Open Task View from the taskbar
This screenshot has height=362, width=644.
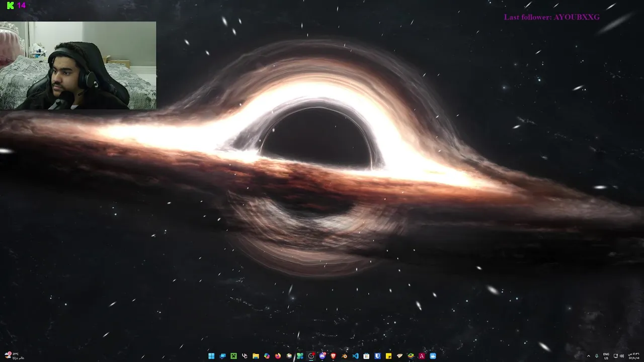point(222,356)
